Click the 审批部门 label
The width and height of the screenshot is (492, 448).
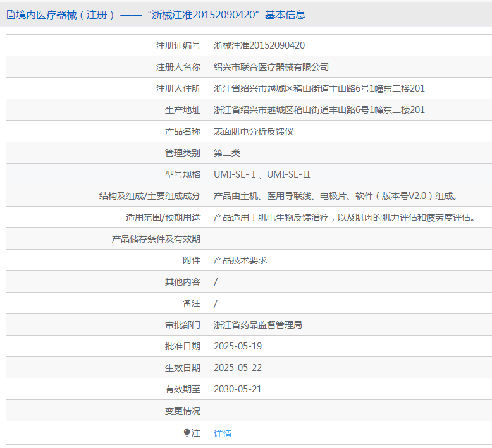pos(183,325)
